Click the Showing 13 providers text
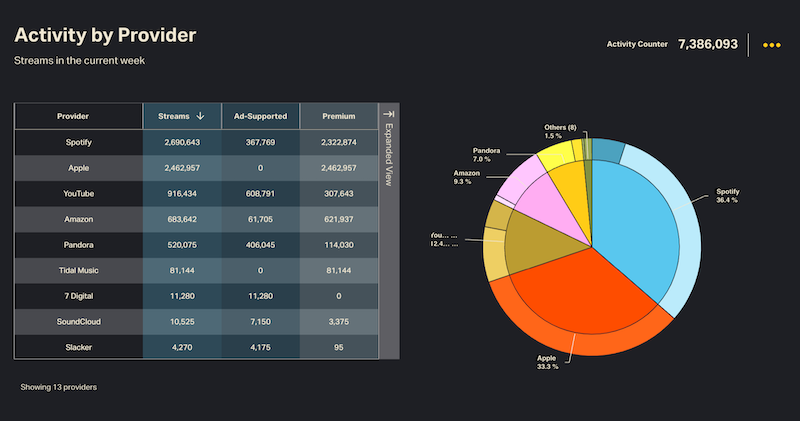This screenshot has height=421, width=800. (x=58, y=386)
